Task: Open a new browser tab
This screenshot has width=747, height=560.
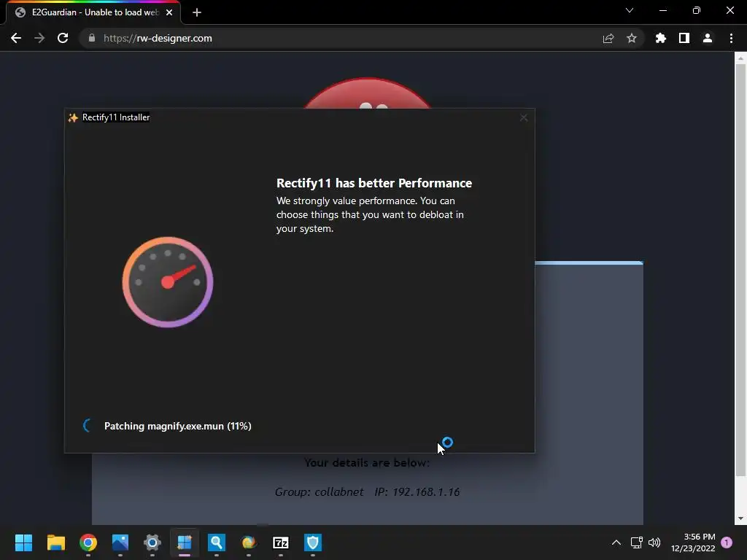Action: tap(197, 12)
